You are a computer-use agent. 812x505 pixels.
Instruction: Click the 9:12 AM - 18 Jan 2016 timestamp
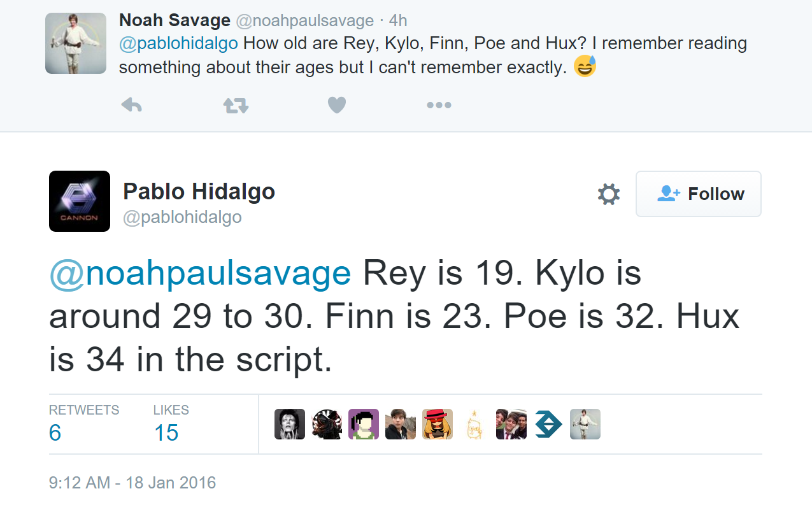(x=132, y=483)
